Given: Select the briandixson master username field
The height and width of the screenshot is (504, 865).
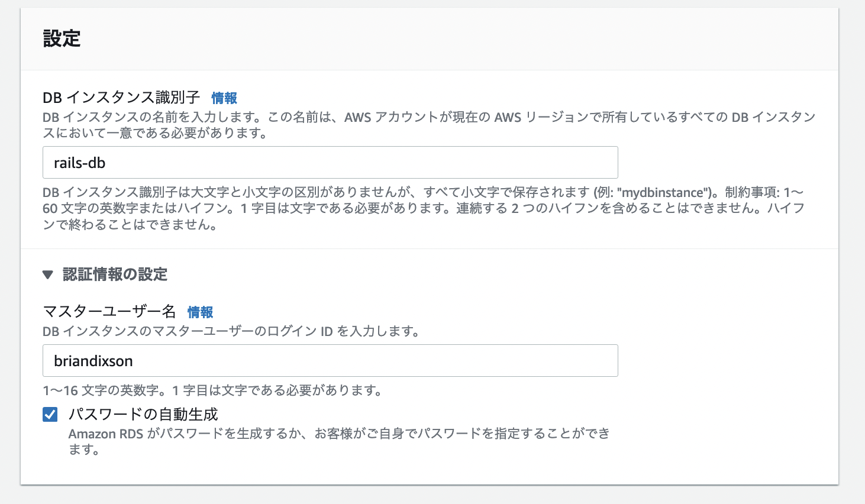Looking at the screenshot, I should point(330,360).
